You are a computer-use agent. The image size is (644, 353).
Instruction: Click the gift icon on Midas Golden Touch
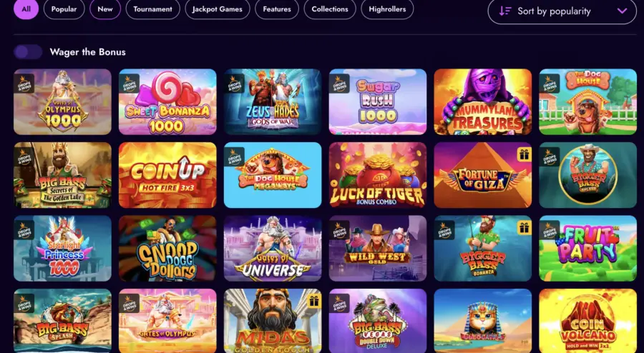click(313, 301)
